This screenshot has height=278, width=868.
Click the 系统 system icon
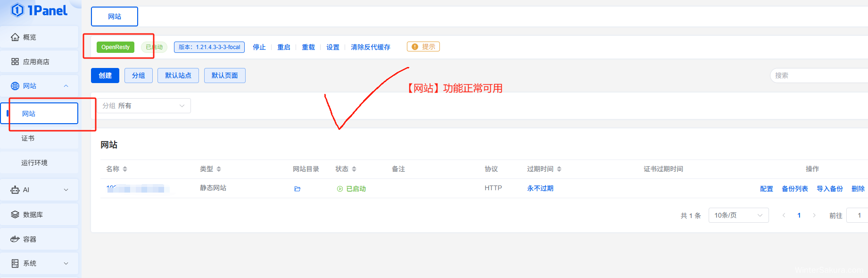tap(15, 263)
